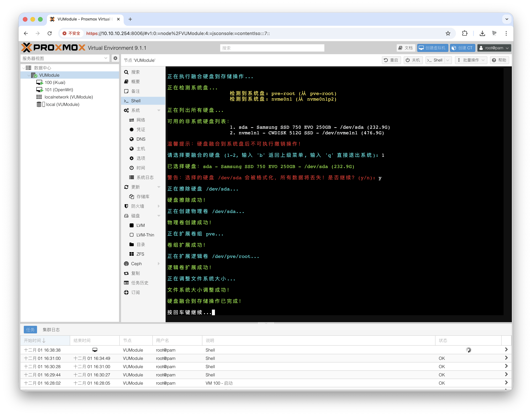
Task: Open the Ceph section in node menu
Action: coord(136,264)
